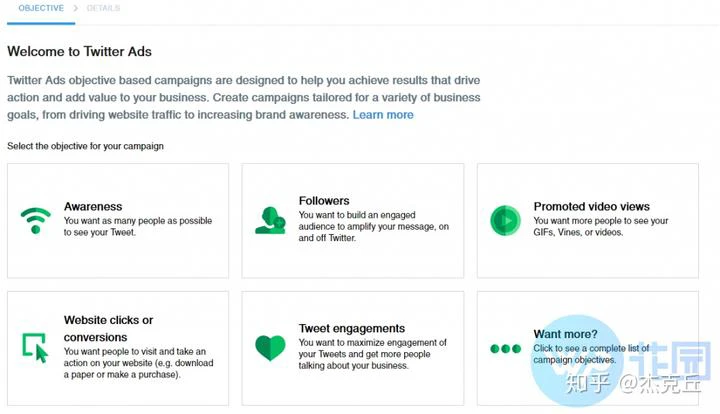
Task: Select the Tweet engagements heading
Action: tap(352, 328)
